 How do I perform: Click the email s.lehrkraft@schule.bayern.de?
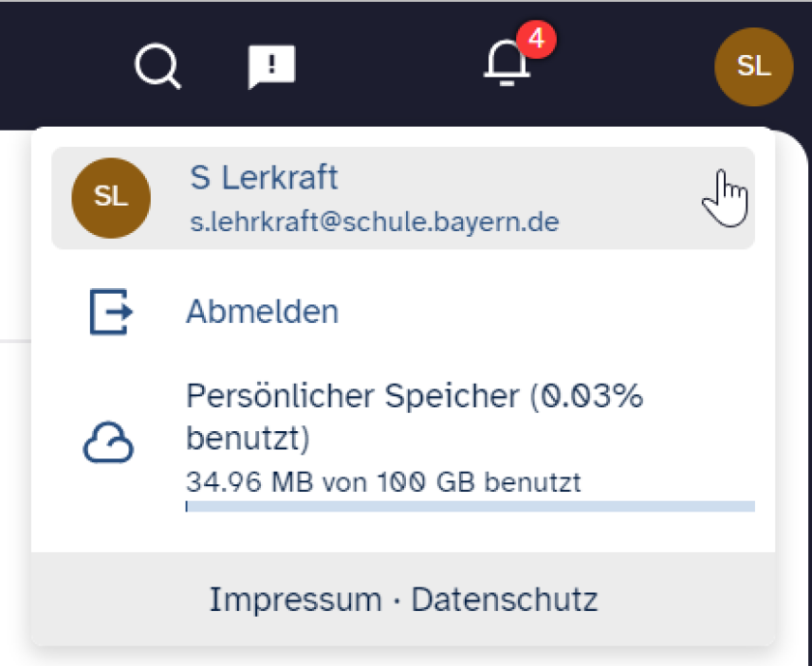click(374, 222)
